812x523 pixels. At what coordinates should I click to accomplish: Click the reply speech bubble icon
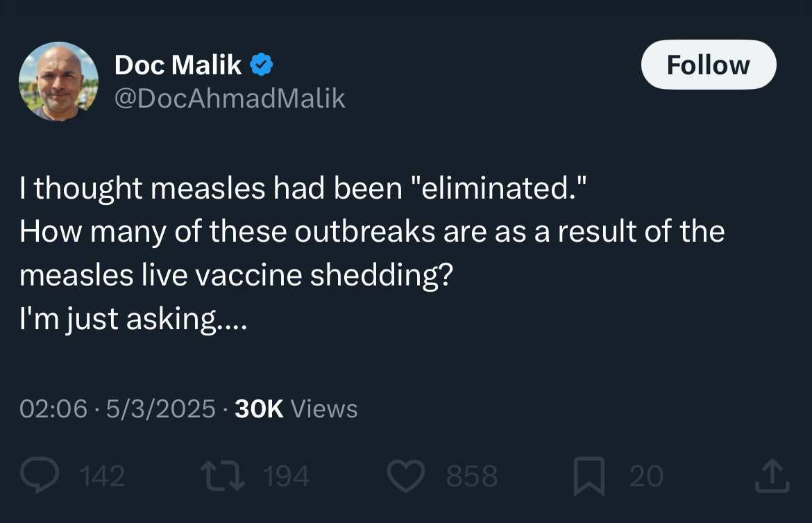[x=40, y=475]
